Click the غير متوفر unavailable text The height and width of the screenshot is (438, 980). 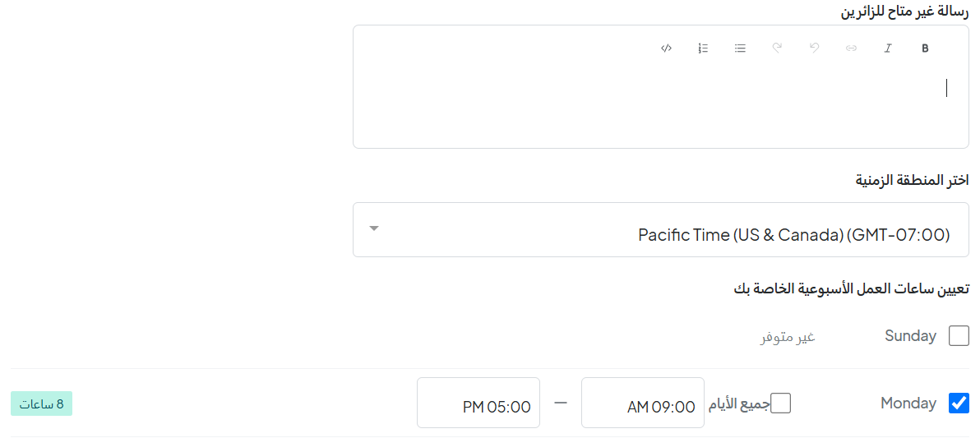coord(788,338)
